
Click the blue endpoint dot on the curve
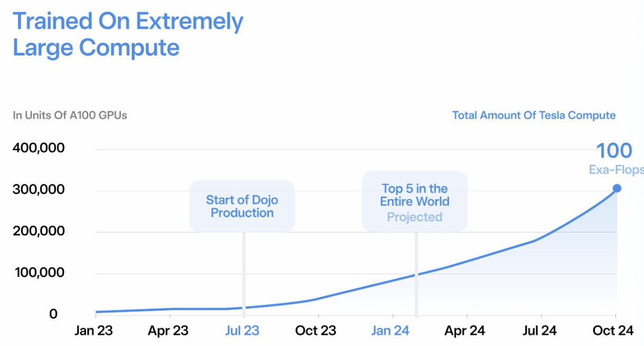(x=617, y=189)
